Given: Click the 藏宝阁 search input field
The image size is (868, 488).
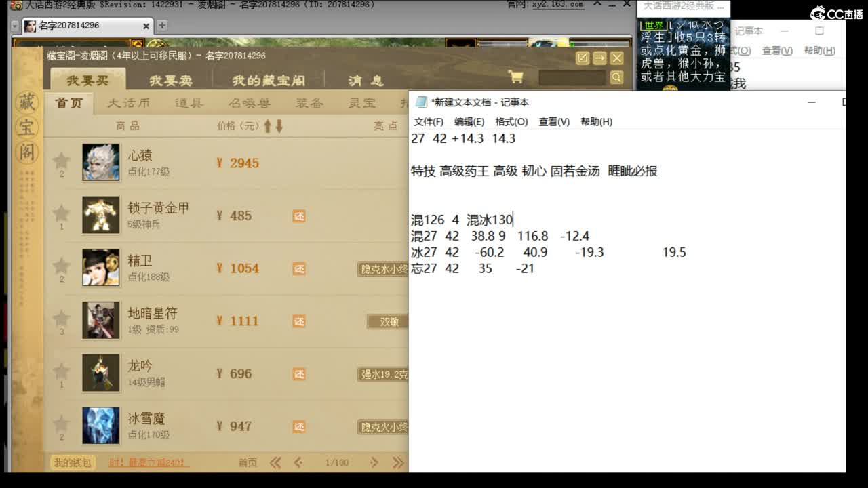Looking at the screenshot, I should [573, 77].
